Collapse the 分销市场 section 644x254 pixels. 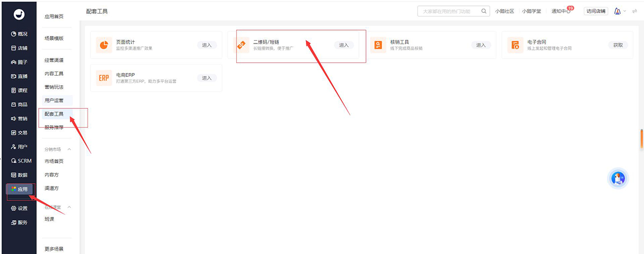tap(69, 149)
